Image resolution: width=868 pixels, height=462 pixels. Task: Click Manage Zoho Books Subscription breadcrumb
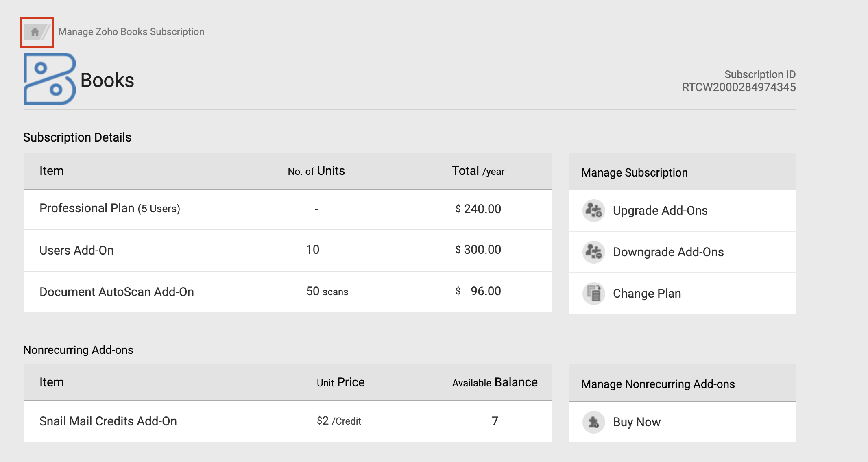131,32
